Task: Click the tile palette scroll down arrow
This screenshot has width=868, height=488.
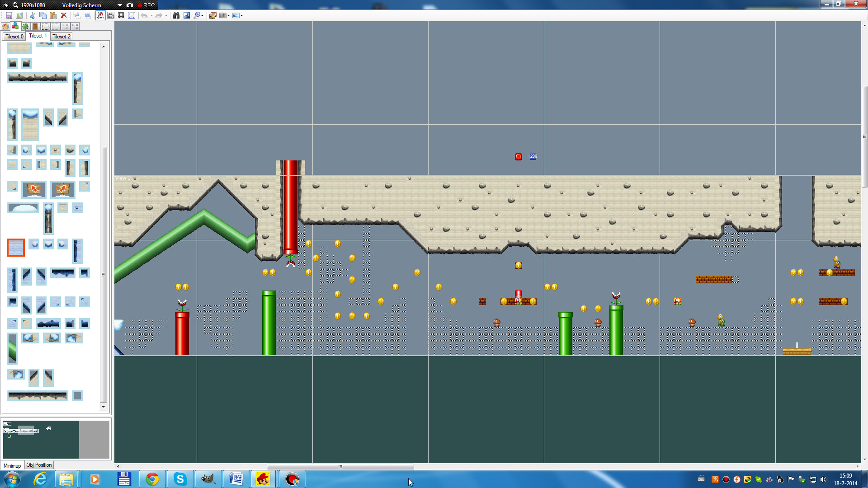Action: tap(104, 407)
